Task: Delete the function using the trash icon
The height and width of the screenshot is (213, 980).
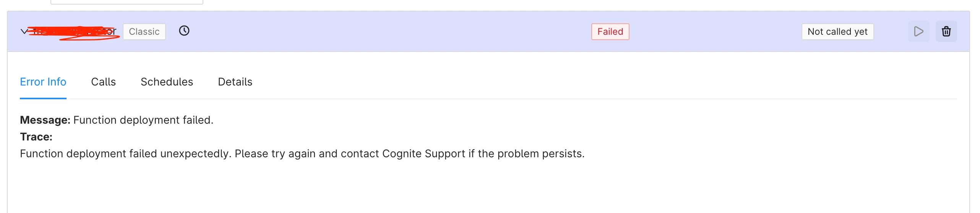Action: point(946,31)
